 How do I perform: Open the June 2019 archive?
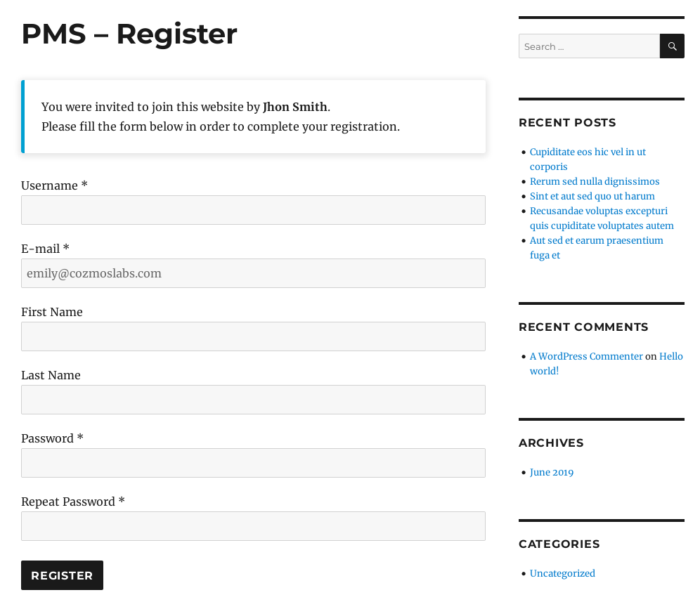[551, 472]
